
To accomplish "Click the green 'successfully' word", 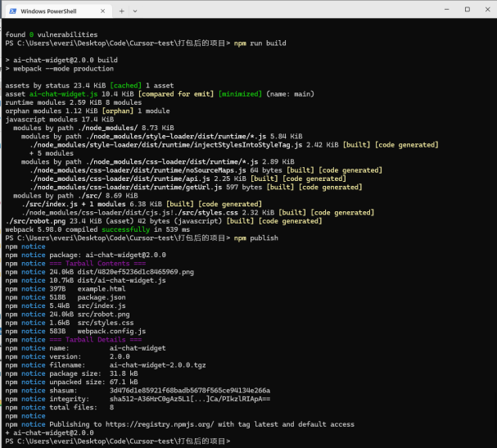I will tap(125, 229).
